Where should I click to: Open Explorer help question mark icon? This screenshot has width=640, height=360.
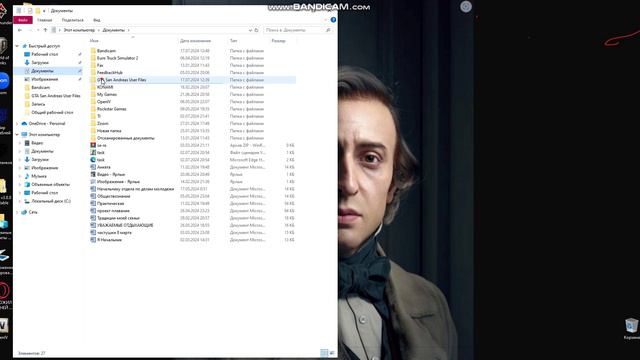[333, 20]
